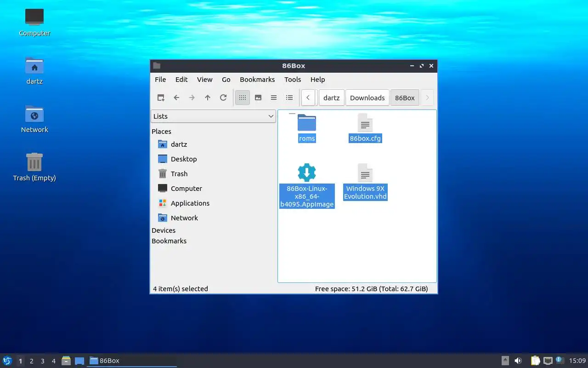Click the Devices section header
The width and height of the screenshot is (588, 368).
164,230
